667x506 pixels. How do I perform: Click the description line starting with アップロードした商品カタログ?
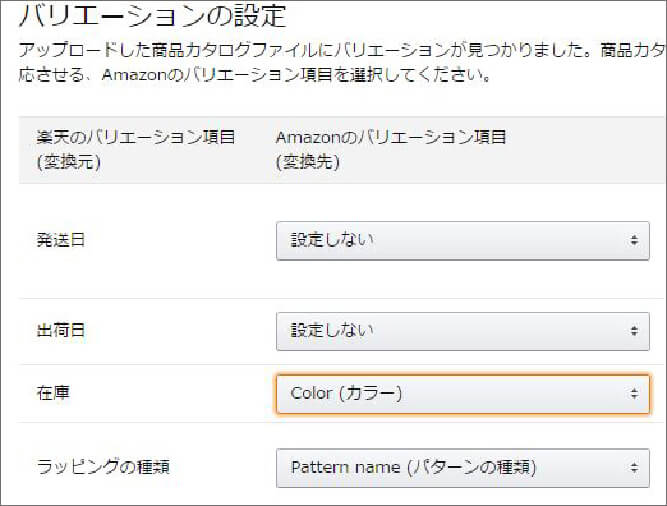(x=340, y=50)
